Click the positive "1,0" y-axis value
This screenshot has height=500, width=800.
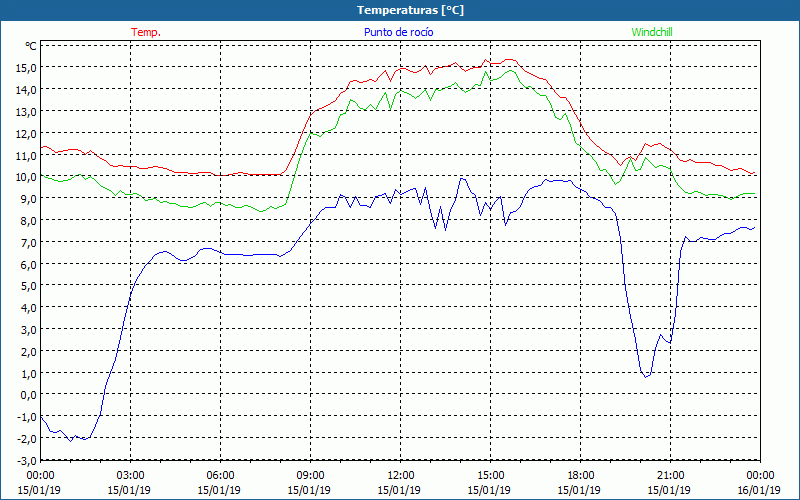(x=29, y=374)
